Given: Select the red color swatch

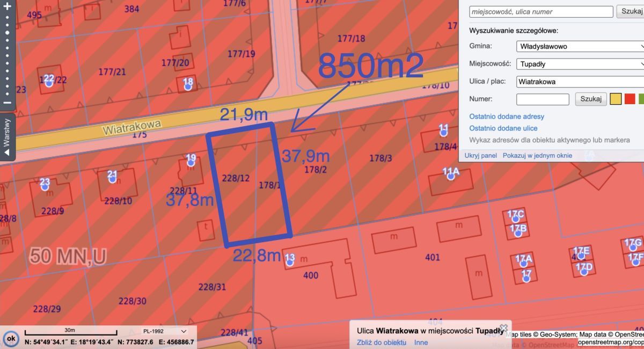Looking at the screenshot, I should point(630,99).
